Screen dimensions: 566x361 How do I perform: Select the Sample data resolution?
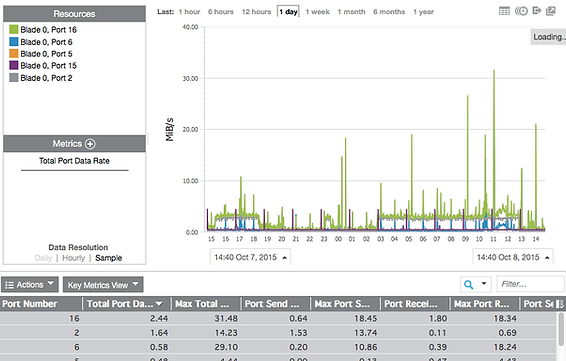click(109, 258)
